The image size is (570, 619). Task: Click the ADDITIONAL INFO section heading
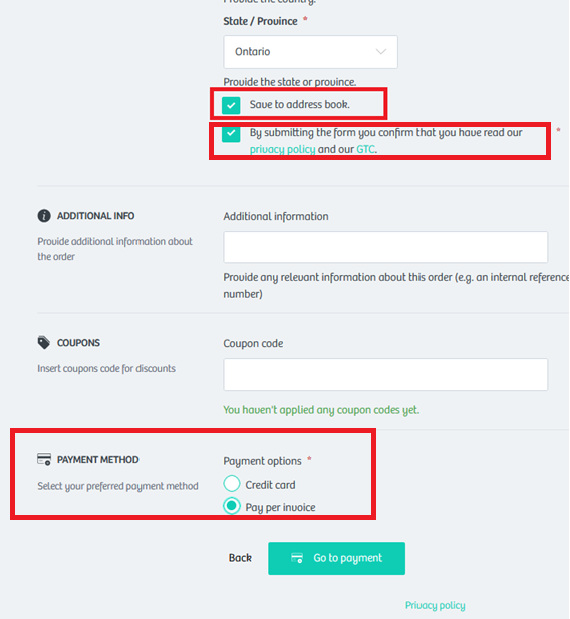coord(96,216)
